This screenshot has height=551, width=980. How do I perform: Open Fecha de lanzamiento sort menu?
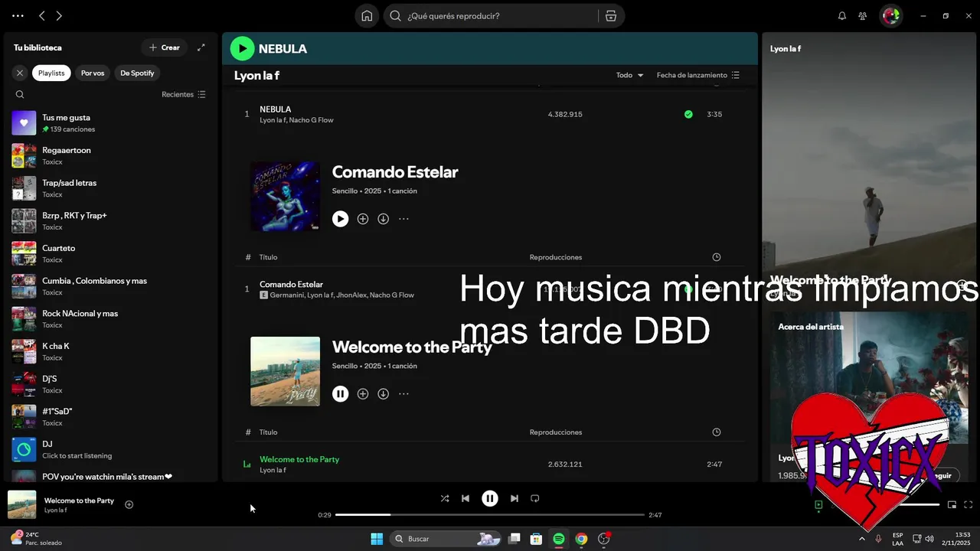coord(698,75)
